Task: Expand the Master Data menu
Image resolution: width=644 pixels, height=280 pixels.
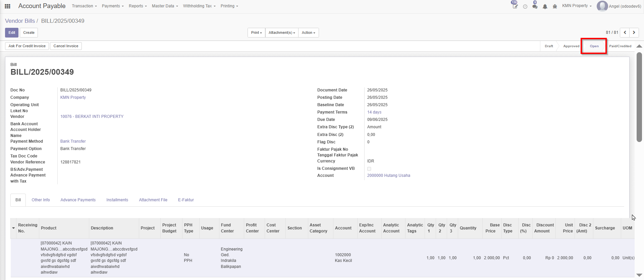Action: 165,6
